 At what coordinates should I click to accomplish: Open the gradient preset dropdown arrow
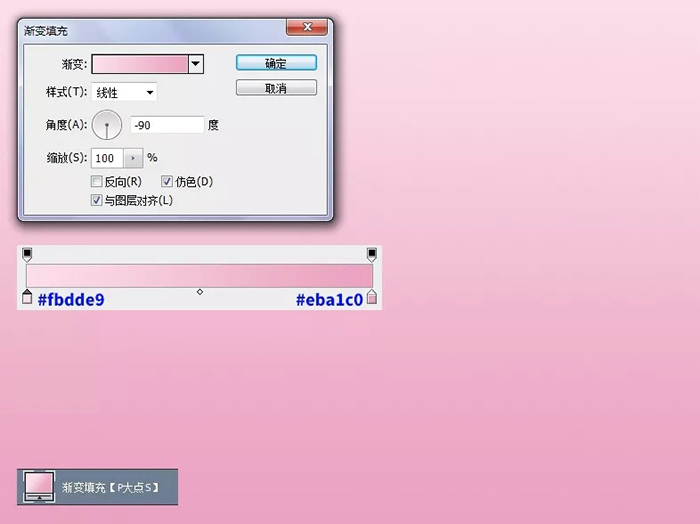196,64
